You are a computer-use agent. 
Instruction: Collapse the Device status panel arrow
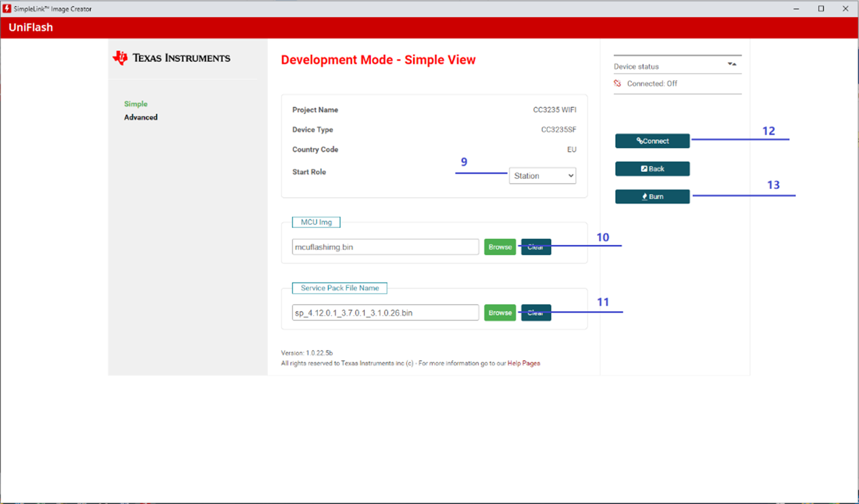(x=732, y=64)
